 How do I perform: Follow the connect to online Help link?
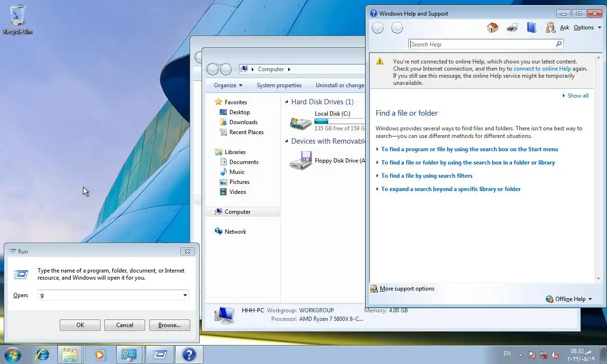[542, 69]
